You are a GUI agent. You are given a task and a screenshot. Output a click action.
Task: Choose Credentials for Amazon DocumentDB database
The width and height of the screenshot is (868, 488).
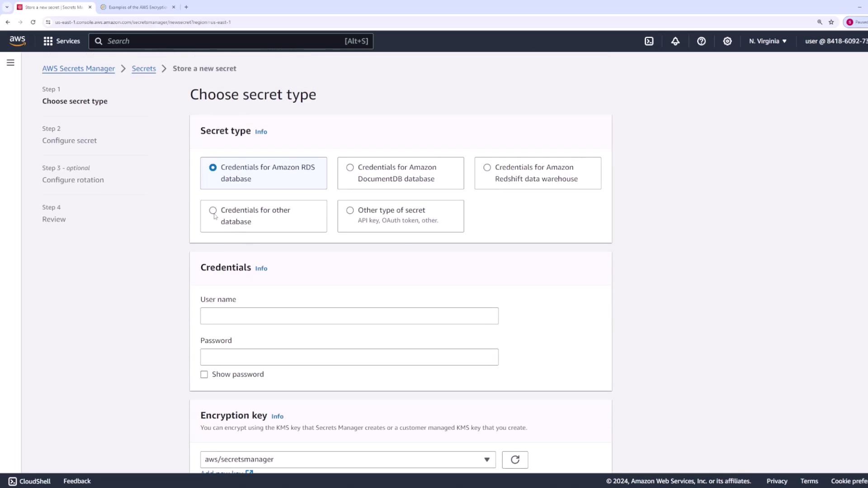[x=350, y=168]
